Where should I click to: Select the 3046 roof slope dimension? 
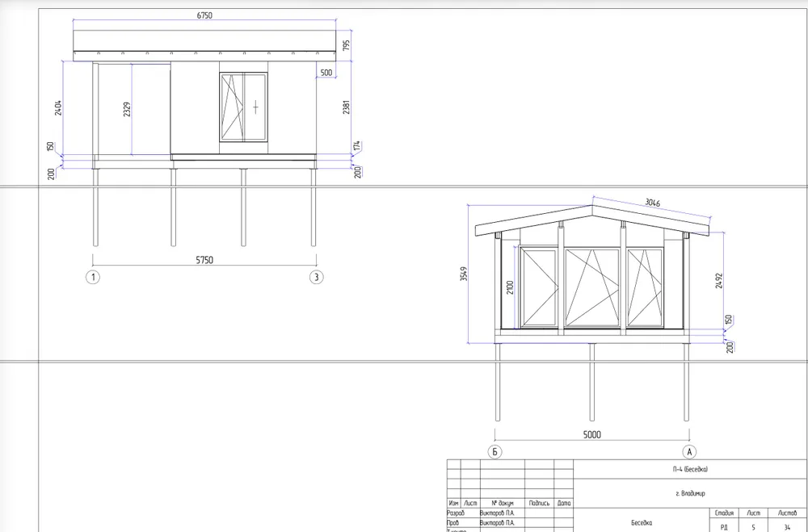[x=652, y=203]
